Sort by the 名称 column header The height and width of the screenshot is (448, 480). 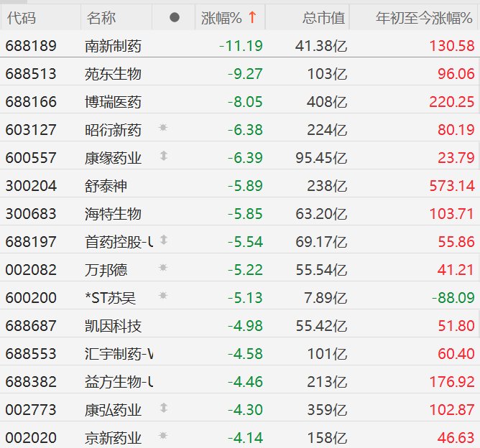coord(101,18)
